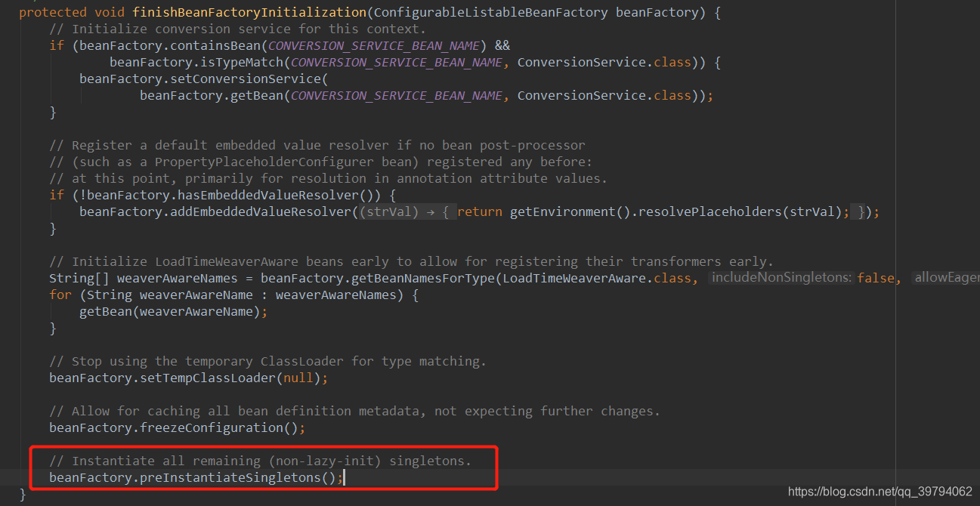Place cursor on containsBean method call
Image resolution: width=980 pixels, height=506 pixels.
(x=215, y=45)
